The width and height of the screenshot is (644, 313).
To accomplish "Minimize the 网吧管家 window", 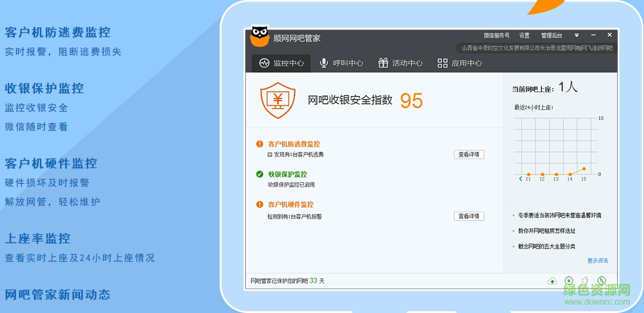I will [593, 35].
